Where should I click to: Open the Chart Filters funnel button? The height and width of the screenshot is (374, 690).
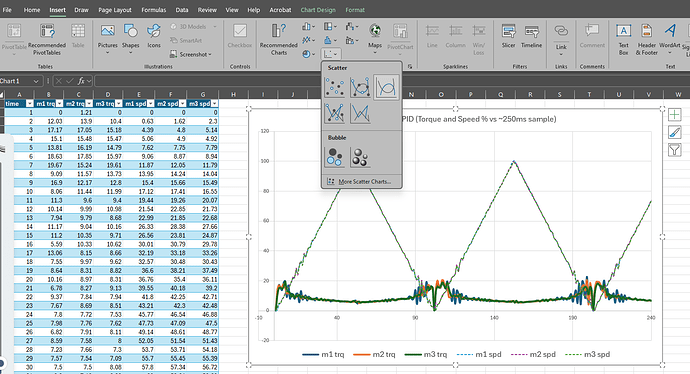(675, 150)
